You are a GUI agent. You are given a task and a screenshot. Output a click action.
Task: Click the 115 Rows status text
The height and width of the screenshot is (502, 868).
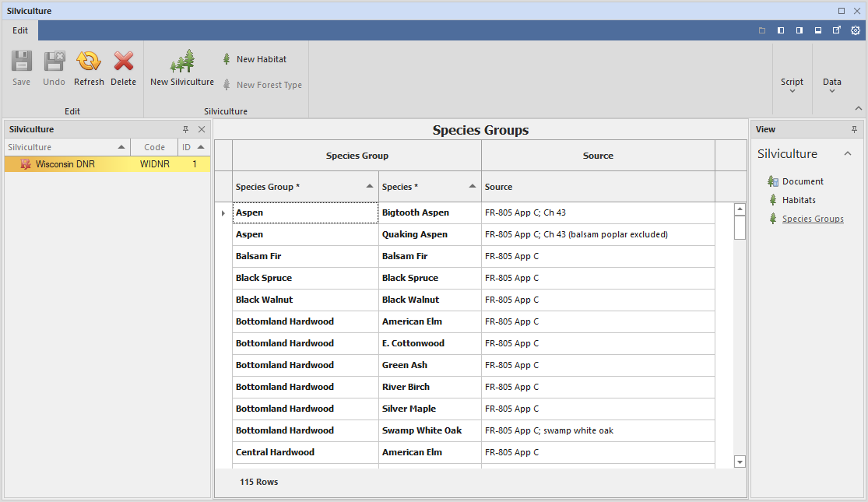[x=259, y=482]
